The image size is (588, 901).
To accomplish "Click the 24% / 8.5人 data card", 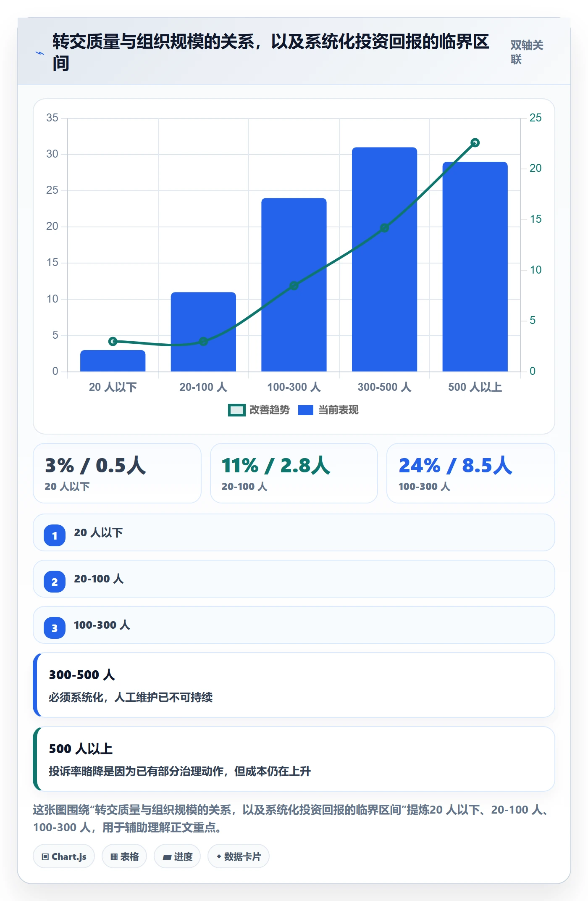I will (x=471, y=473).
